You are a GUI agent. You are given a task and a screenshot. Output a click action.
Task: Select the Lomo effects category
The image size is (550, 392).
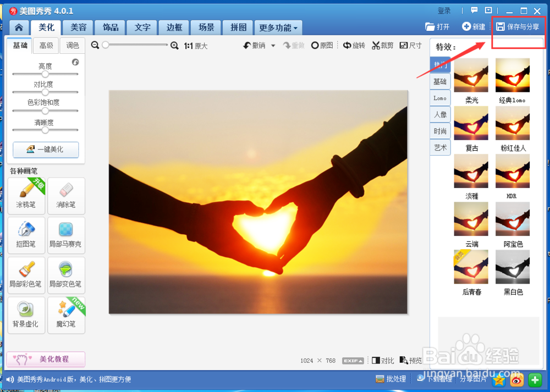coord(440,98)
